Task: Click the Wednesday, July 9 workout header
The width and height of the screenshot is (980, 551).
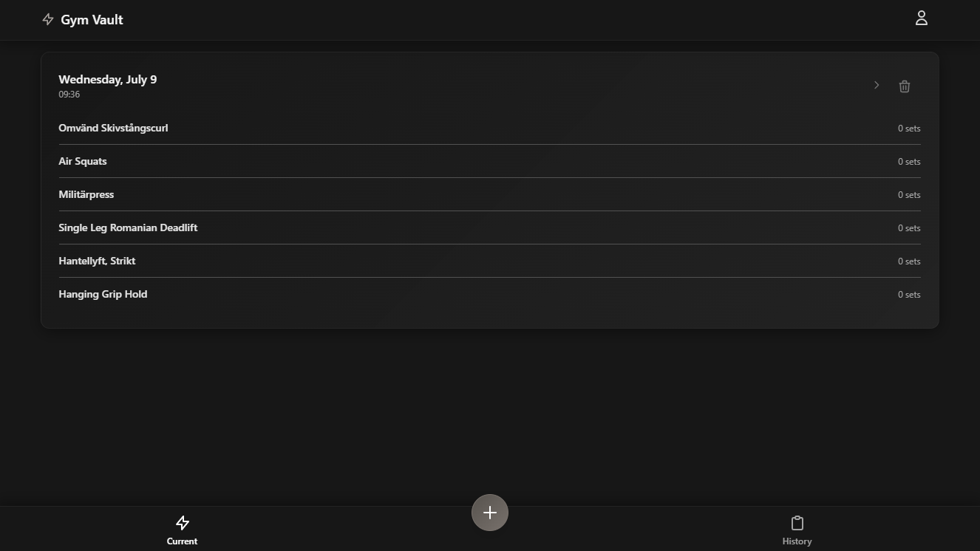Action: 107,79
